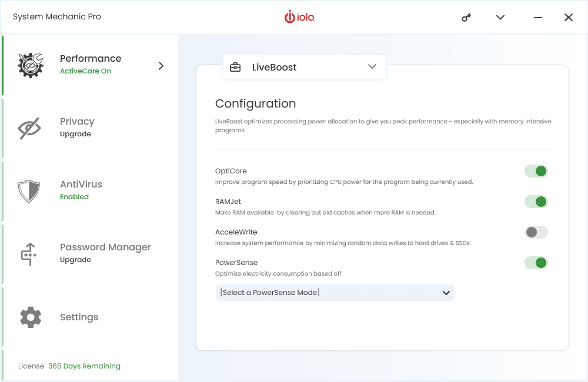The height and width of the screenshot is (382, 588).
Task: Expand Performance using the right arrow
Action: 161,66
